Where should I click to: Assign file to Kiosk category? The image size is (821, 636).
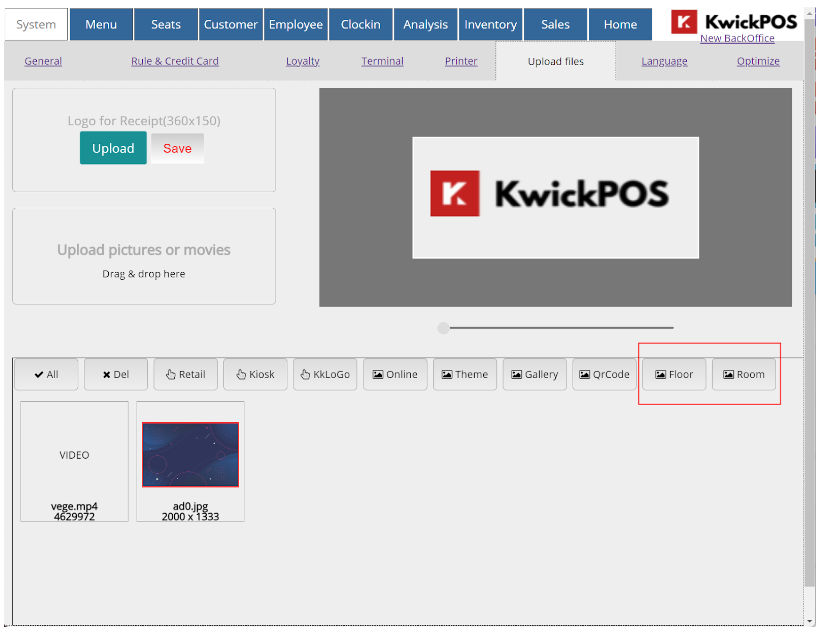[255, 374]
